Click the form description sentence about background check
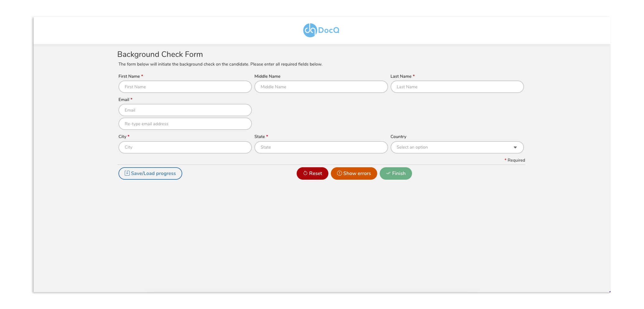Screen dimensions: 644x309 coord(220,64)
